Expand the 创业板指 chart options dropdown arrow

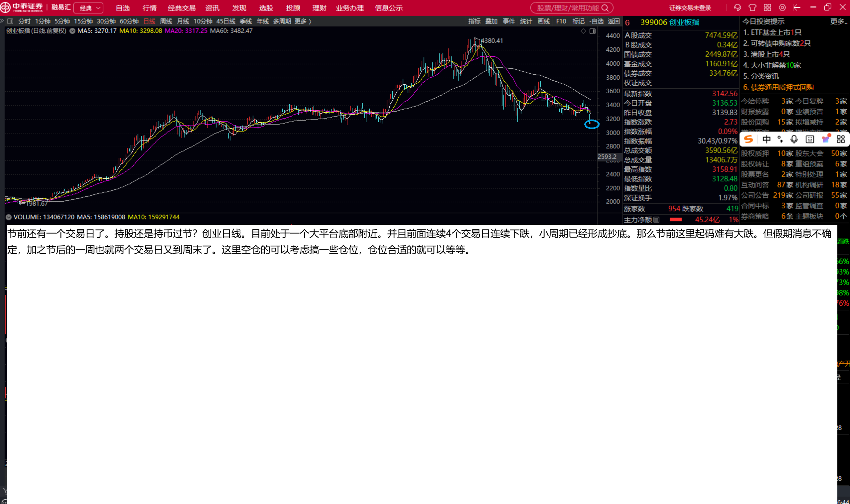pos(72,31)
